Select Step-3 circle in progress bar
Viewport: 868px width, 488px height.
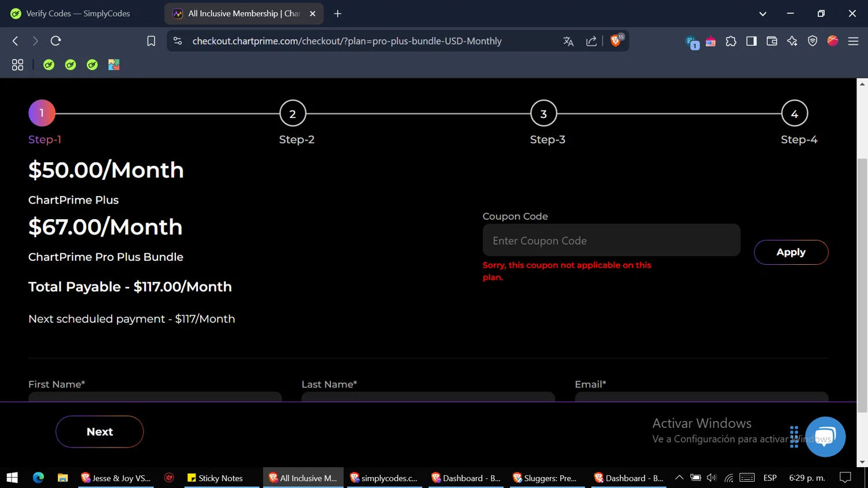pyautogui.click(x=543, y=114)
